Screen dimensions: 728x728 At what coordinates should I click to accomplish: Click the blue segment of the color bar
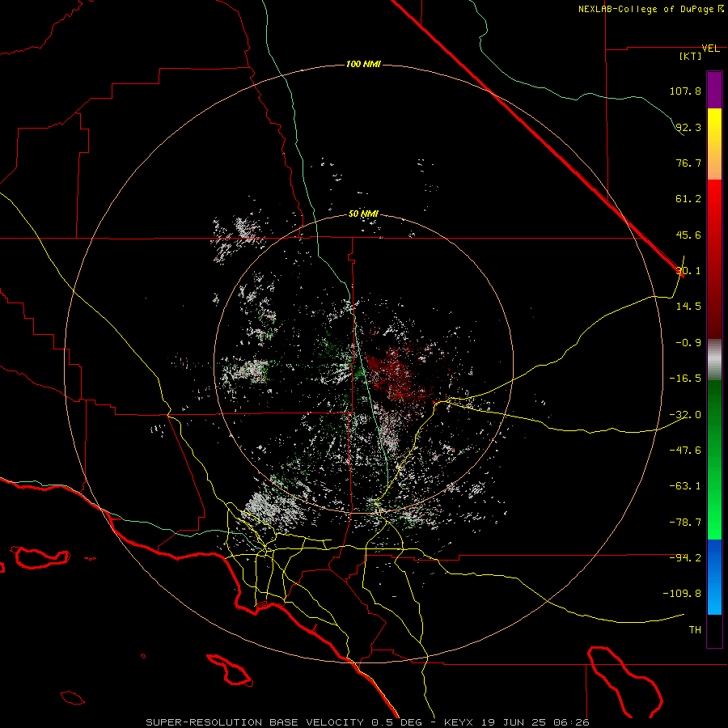click(x=714, y=577)
